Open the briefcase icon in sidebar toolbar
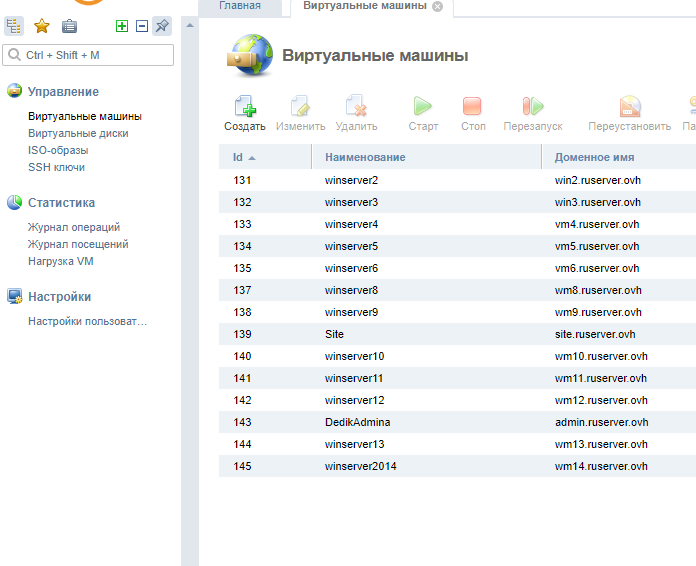696x566 pixels. [x=69, y=26]
